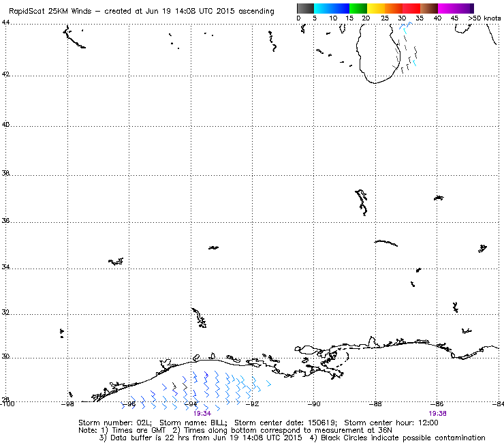Click the 'Data buffer is 22 hrs' note
Image resolution: width=504 pixels, height=443 pixels.
click(x=151, y=438)
